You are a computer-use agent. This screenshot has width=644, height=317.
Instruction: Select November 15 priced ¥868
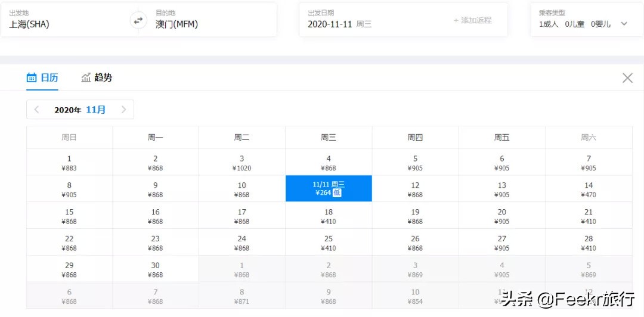coord(69,216)
